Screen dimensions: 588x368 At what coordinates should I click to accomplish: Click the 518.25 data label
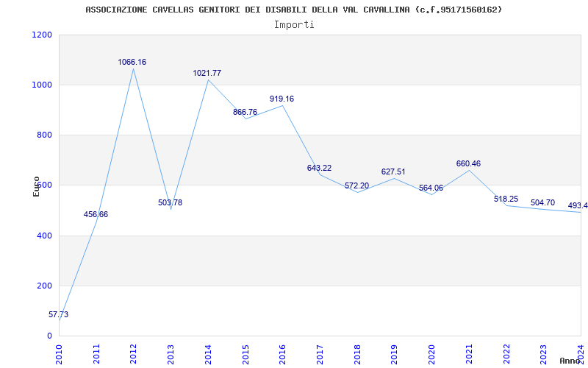pos(506,199)
